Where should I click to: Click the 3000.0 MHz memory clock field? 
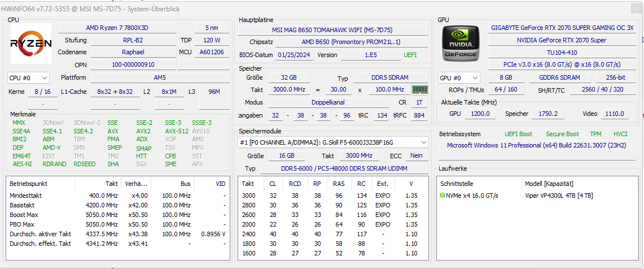click(x=290, y=89)
